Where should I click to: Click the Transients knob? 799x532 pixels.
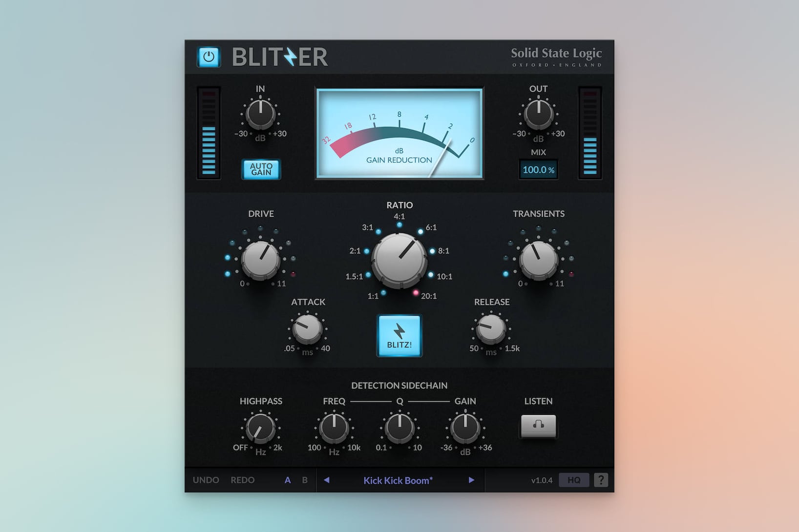[x=538, y=260]
